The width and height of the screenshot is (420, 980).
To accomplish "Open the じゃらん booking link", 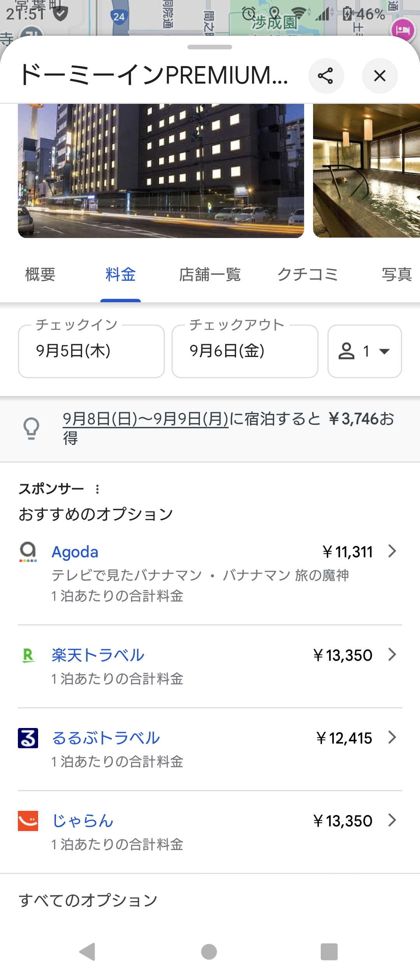I will click(83, 821).
